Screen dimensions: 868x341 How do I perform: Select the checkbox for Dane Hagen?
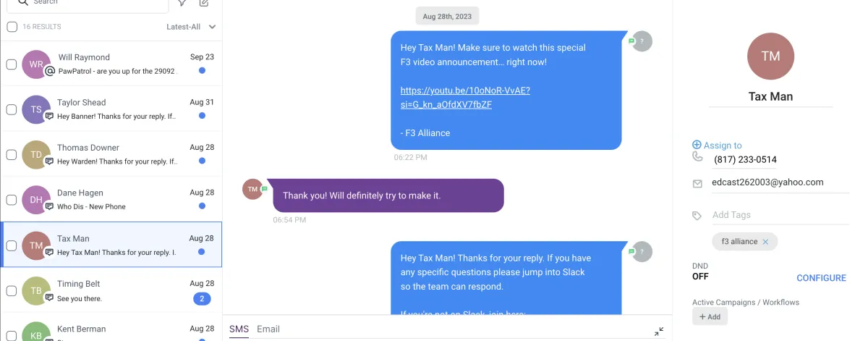[12, 200]
